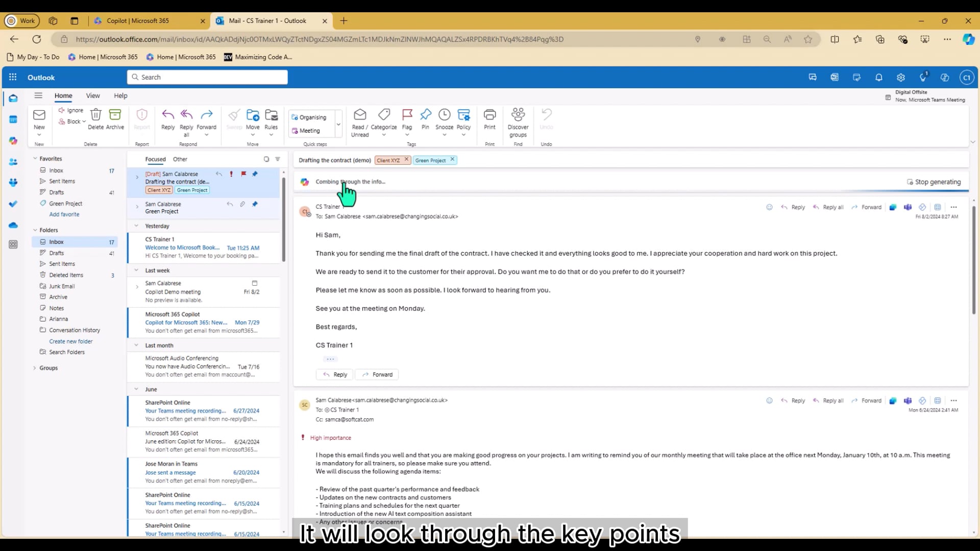Screen dimensions: 980x551
Task: Open Copilot from the top bar
Action: [944, 77]
